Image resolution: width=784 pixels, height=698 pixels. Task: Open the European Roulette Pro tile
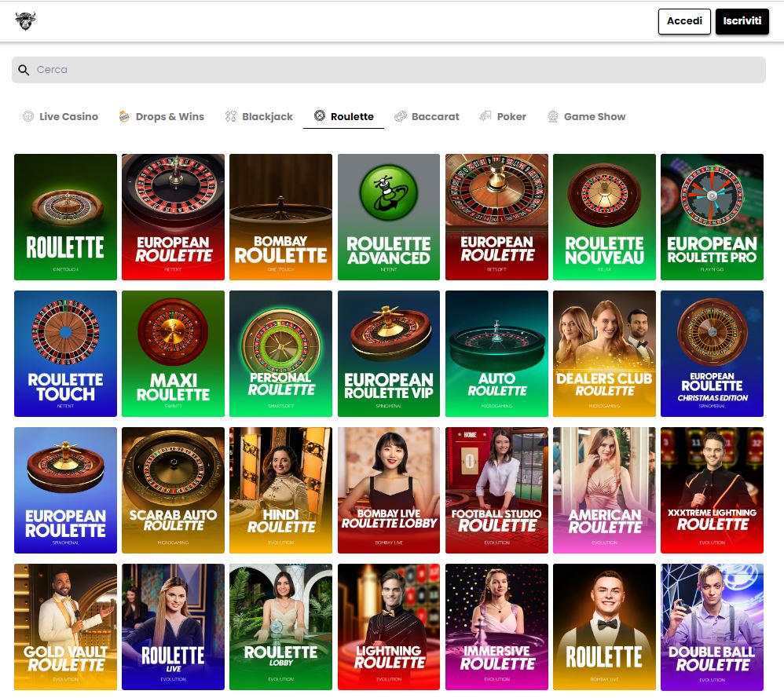coord(712,217)
